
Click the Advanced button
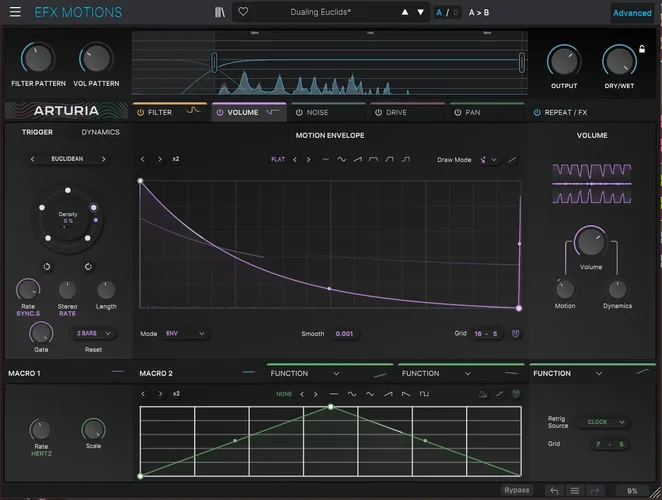point(632,13)
